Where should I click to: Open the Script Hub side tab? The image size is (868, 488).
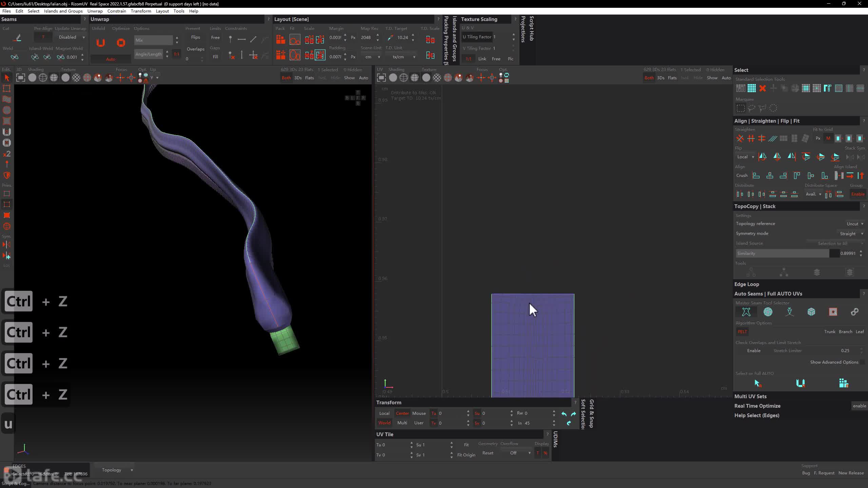pyautogui.click(x=531, y=28)
